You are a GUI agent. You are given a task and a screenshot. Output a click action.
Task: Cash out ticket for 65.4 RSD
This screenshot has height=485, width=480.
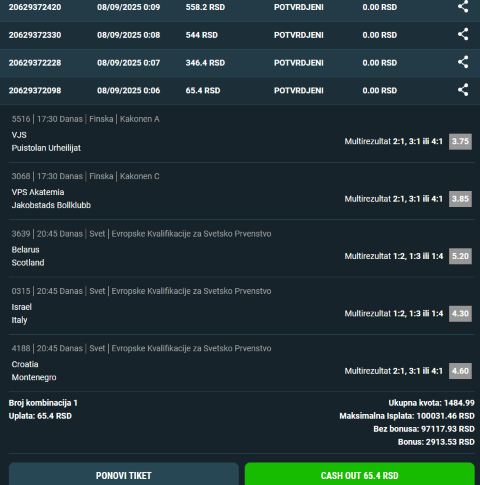(x=360, y=474)
